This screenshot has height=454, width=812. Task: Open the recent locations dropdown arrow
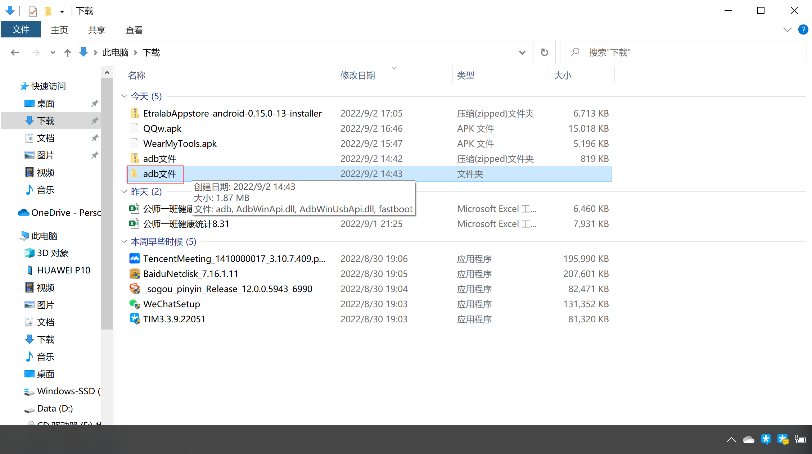(x=53, y=52)
